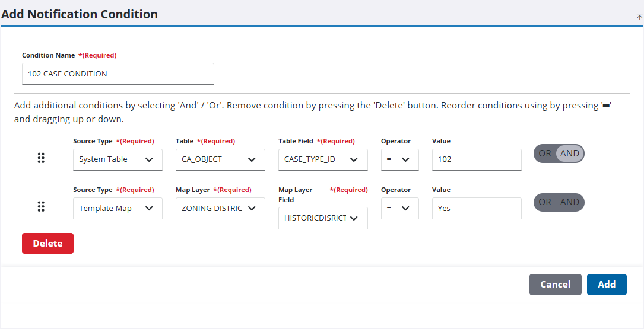Screen dimensions: 644x329
Task: Click the Map Layer Field label
Action: point(296,195)
